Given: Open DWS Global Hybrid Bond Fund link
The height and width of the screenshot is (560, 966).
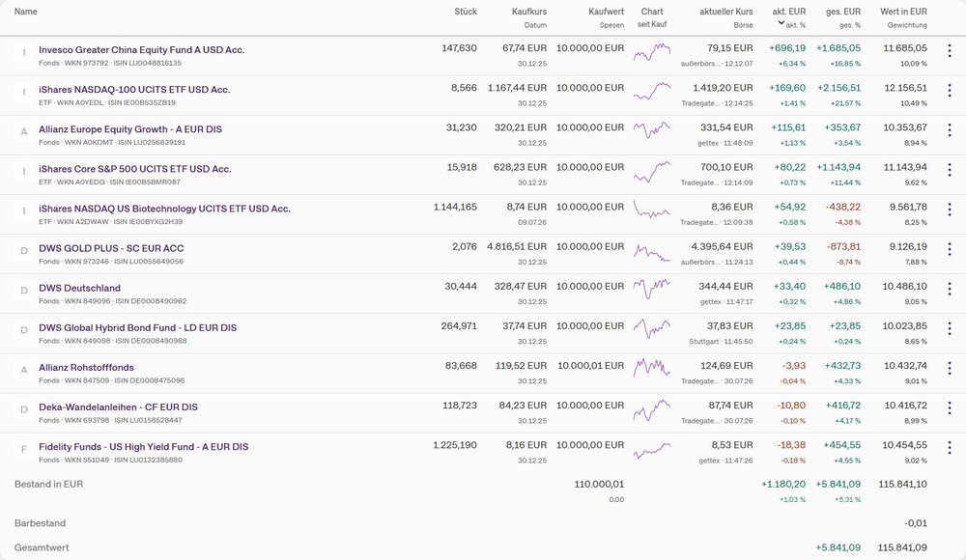Looking at the screenshot, I should coord(137,327).
